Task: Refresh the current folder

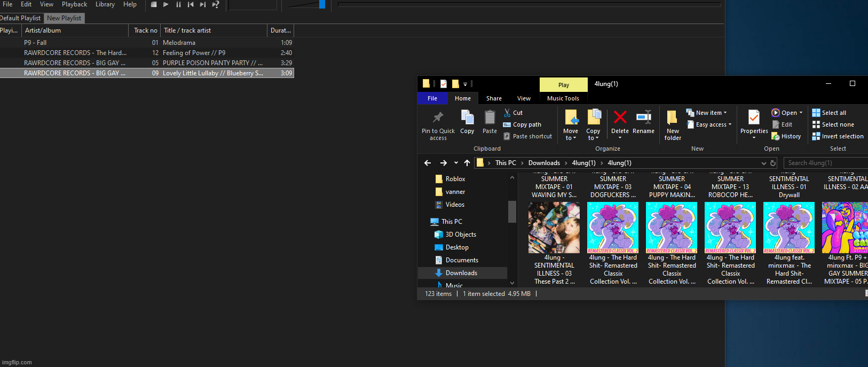Action: coord(773,163)
